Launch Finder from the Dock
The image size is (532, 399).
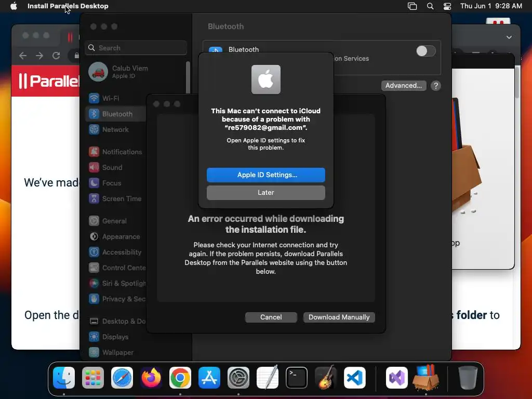coord(64,378)
